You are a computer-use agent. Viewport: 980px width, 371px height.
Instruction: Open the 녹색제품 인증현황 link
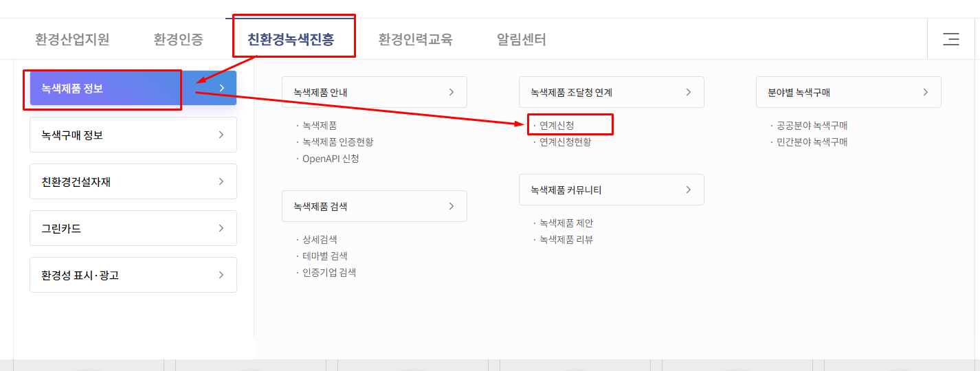[338, 142]
